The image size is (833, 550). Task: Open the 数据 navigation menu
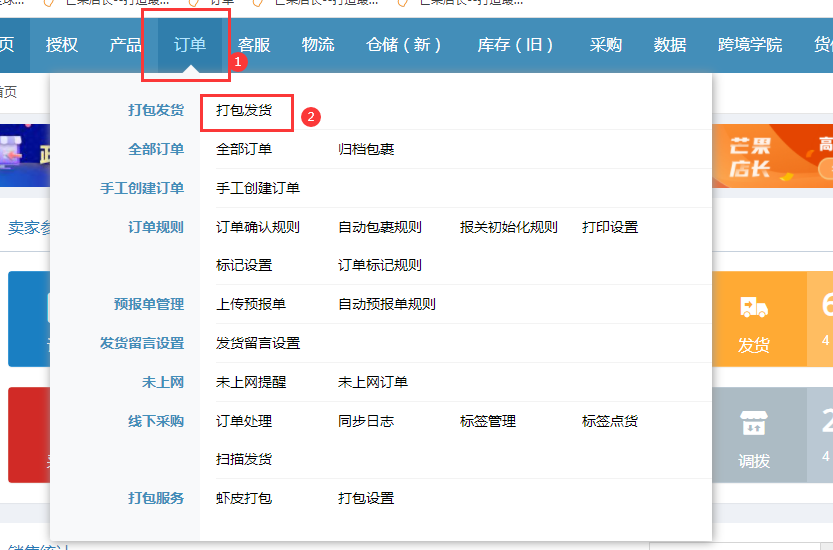670,45
